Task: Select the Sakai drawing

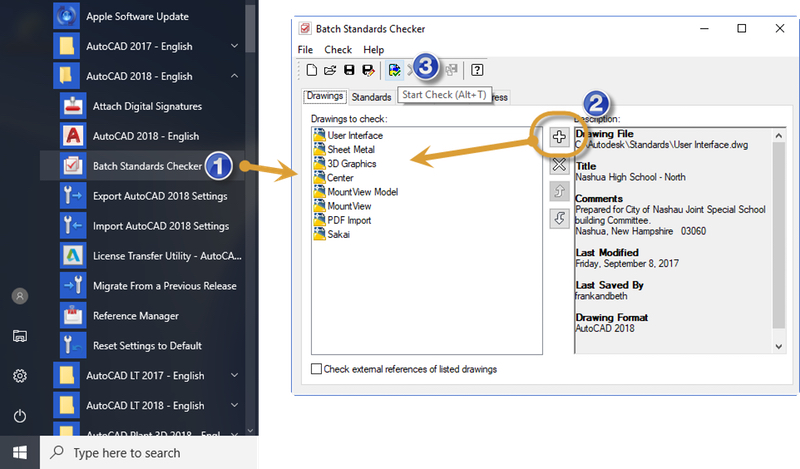Action: click(332, 234)
